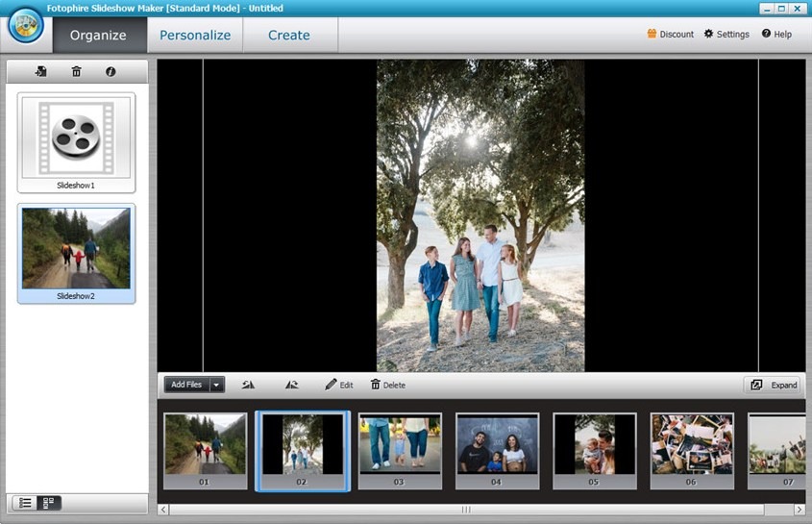
Task: Select the Slideshow2 project thumbnail
Action: pos(76,254)
